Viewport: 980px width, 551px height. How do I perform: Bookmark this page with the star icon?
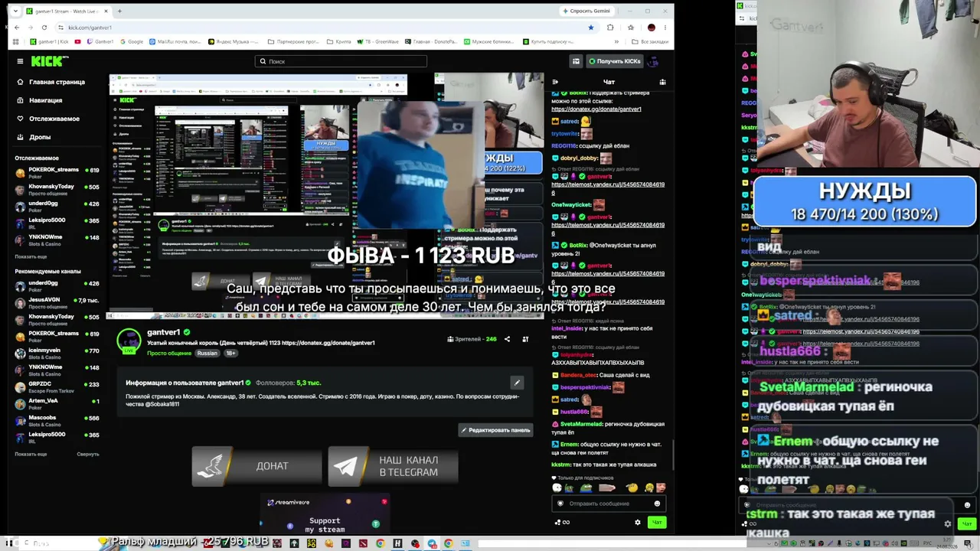pyautogui.click(x=590, y=28)
